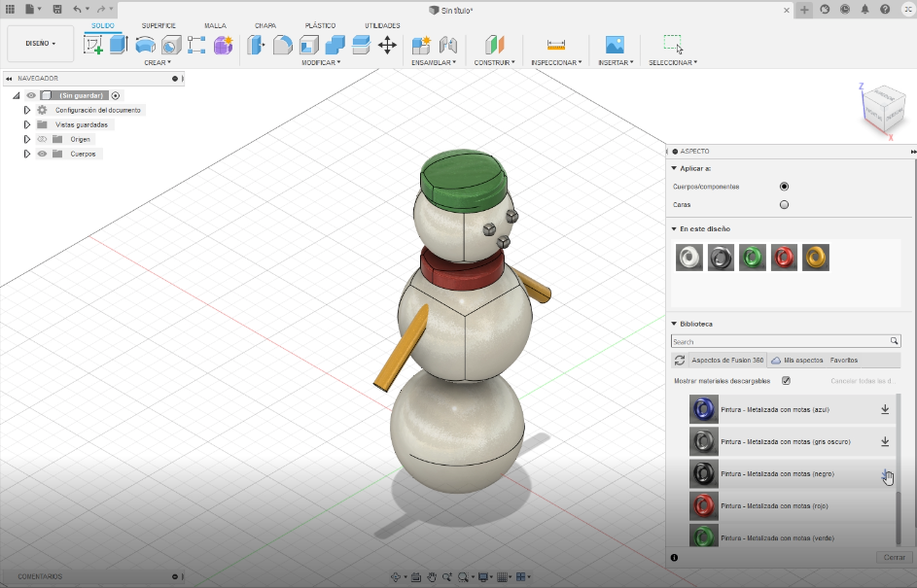Image resolution: width=917 pixels, height=588 pixels.
Task: Click the Cerrar button
Action: (895, 558)
